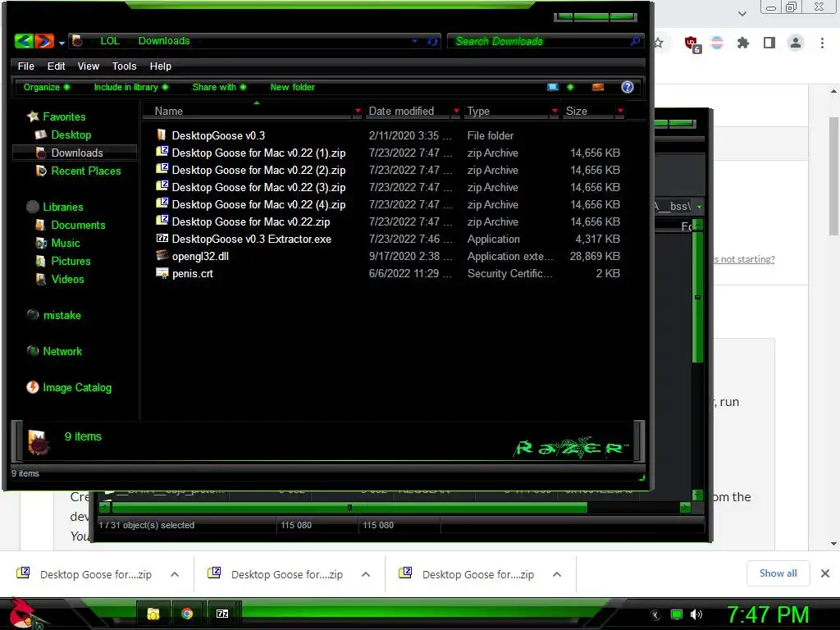Select the opengl32.dll file icon

(162, 255)
